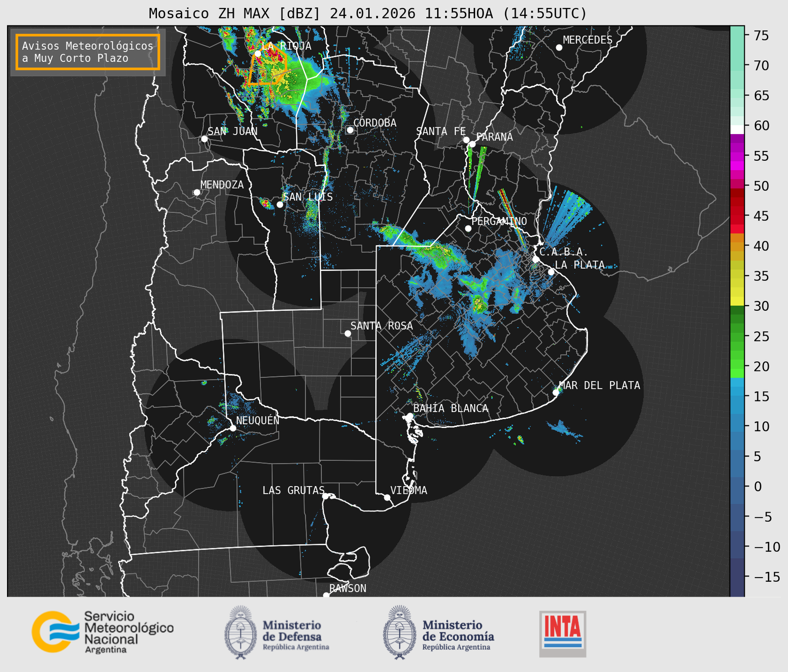Select the SAN JUAN city label

[233, 131]
